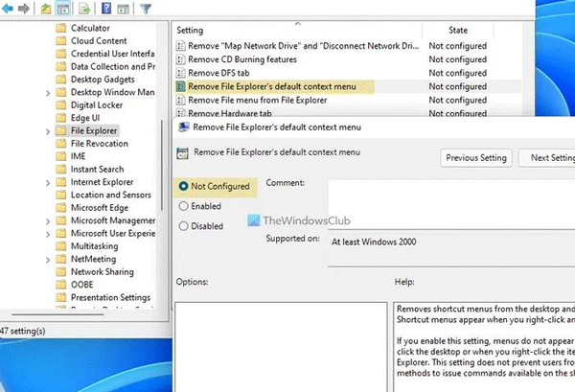Click the Supported on field text

374,242
